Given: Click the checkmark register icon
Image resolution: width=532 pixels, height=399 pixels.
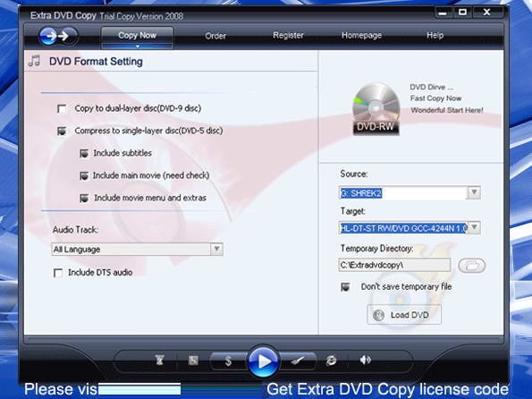Looking at the screenshot, I should (x=299, y=361).
